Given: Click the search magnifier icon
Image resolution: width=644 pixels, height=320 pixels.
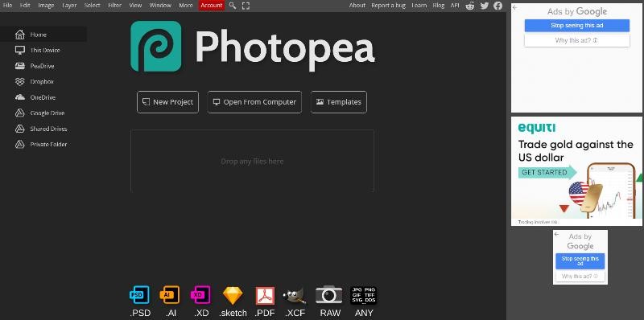Looking at the screenshot, I should point(233,6).
